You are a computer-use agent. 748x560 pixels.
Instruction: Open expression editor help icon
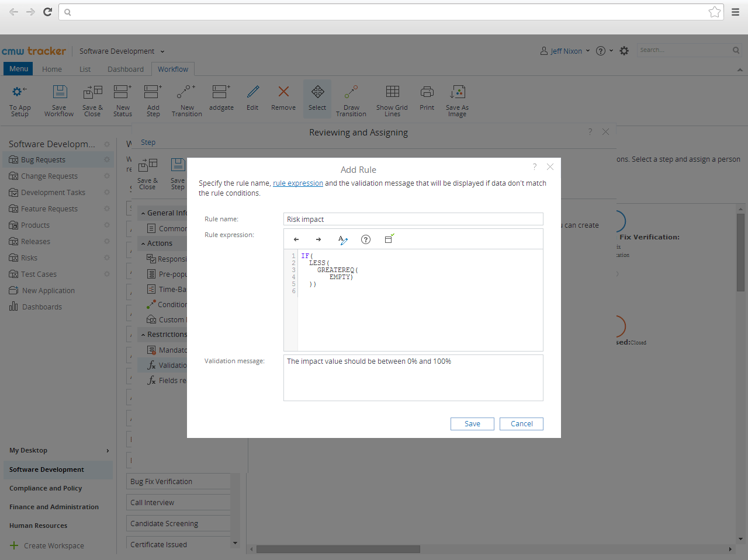pos(366,239)
